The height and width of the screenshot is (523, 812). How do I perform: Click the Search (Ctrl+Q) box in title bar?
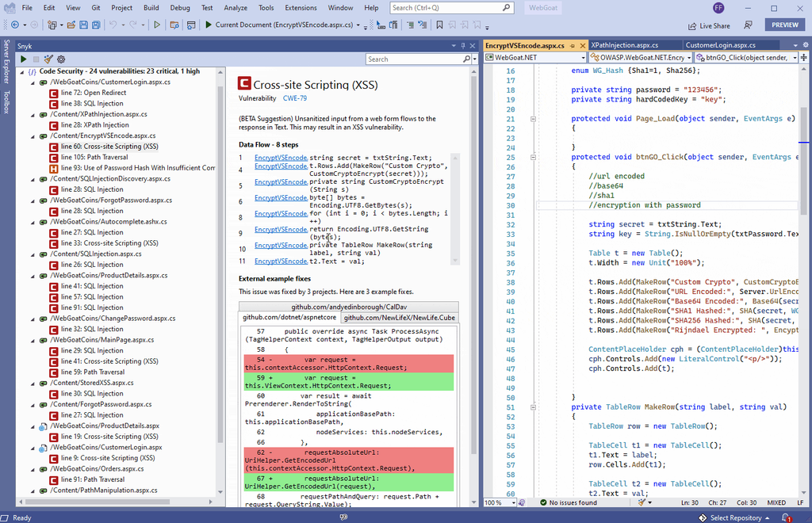pos(451,8)
